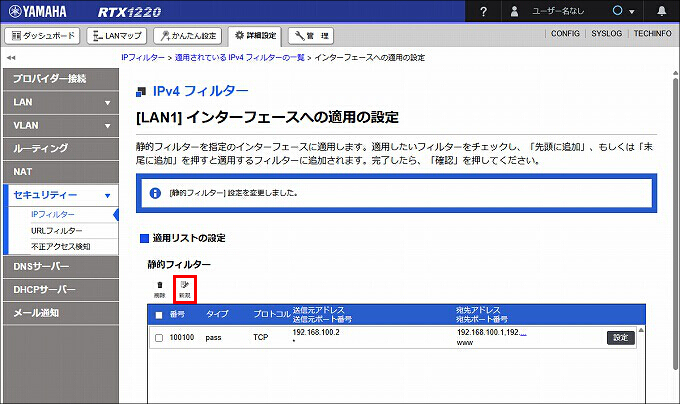The height and width of the screenshot is (404, 680).
Task: Open DNSサーバー in sidebar
Action: (61, 267)
